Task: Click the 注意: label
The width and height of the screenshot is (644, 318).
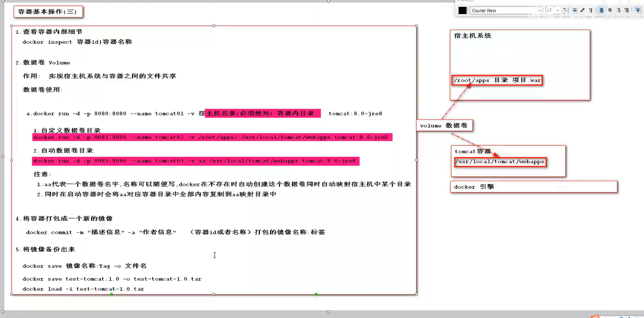Action: pos(42,174)
